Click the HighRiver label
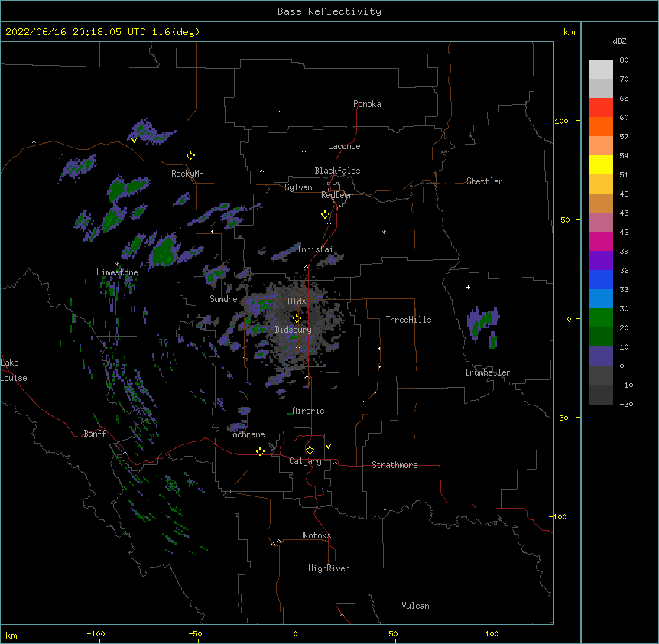 pos(329,568)
